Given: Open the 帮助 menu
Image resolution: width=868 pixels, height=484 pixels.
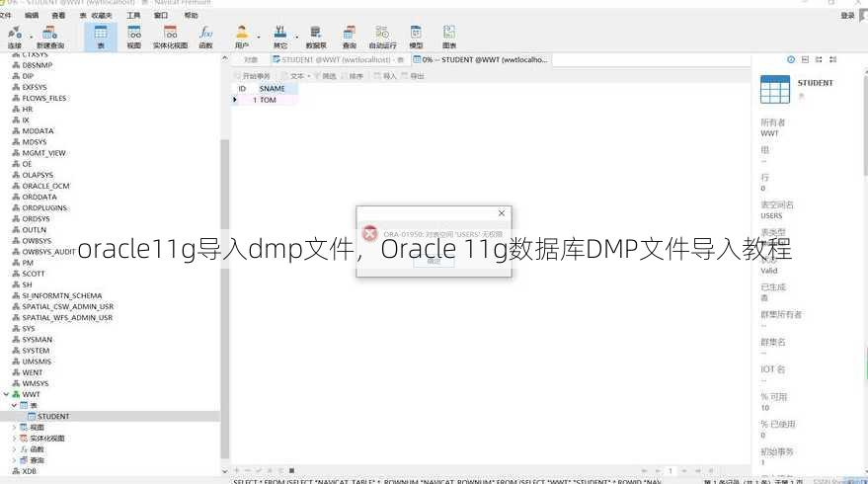Looking at the screenshot, I should coord(191,15).
